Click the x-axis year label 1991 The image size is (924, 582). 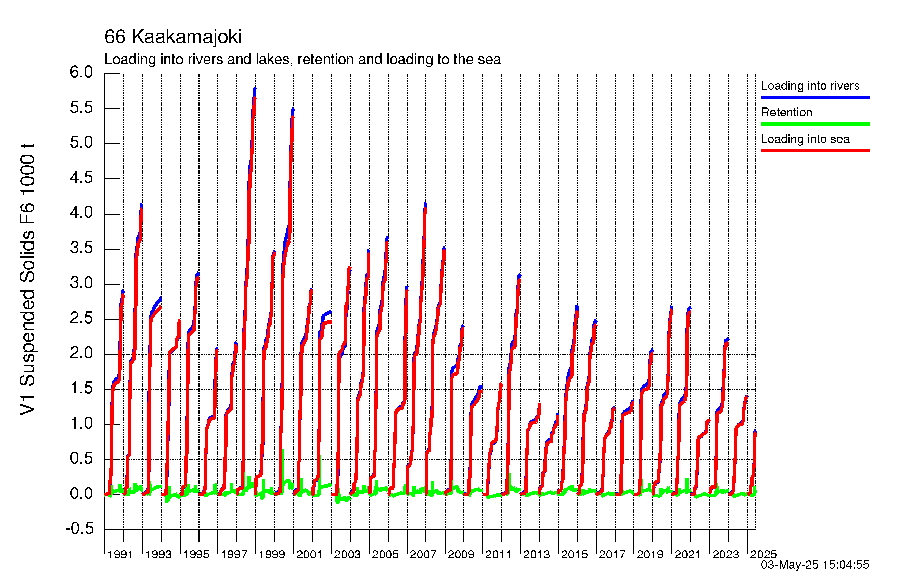(120, 554)
